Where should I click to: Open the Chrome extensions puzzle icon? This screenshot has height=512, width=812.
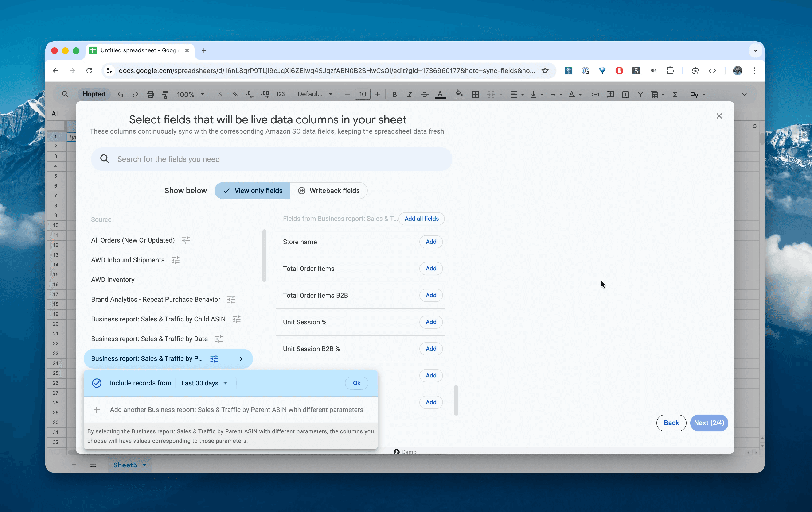(x=670, y=71)
